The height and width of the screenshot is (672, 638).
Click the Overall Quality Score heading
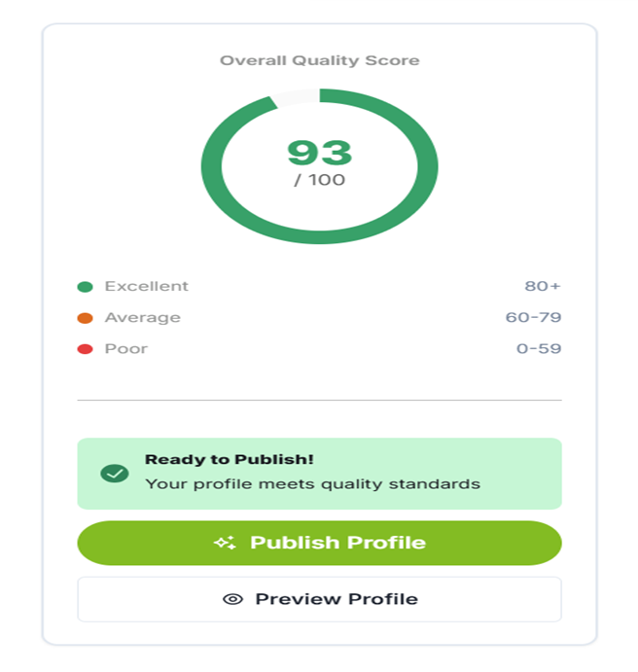click(x=319, y=60)
